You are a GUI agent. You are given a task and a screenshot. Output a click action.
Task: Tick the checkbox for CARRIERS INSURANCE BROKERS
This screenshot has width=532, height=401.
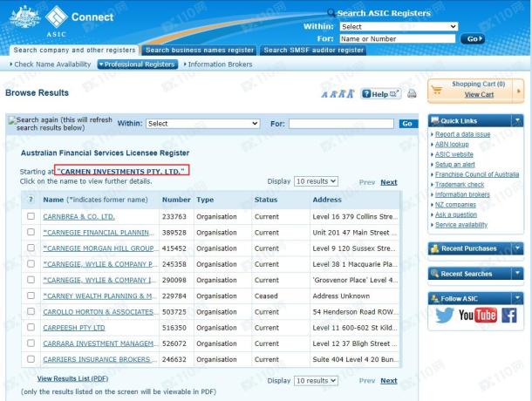coord(31,359)
